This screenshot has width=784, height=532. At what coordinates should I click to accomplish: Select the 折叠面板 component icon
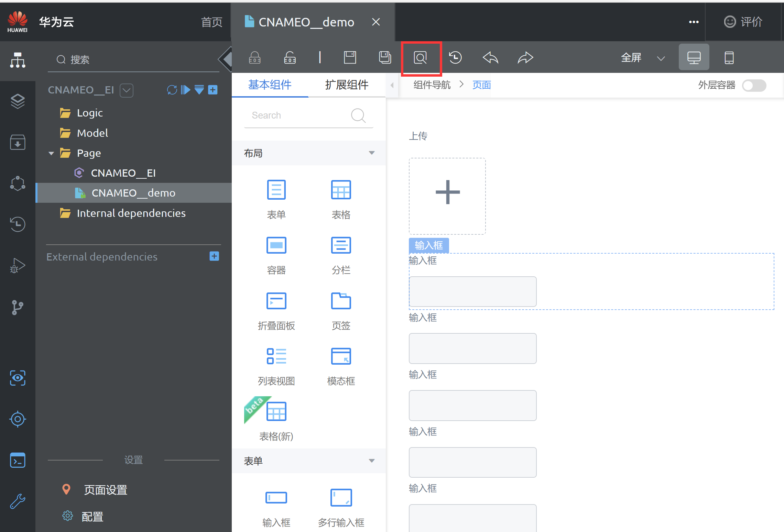pos(276,301)
